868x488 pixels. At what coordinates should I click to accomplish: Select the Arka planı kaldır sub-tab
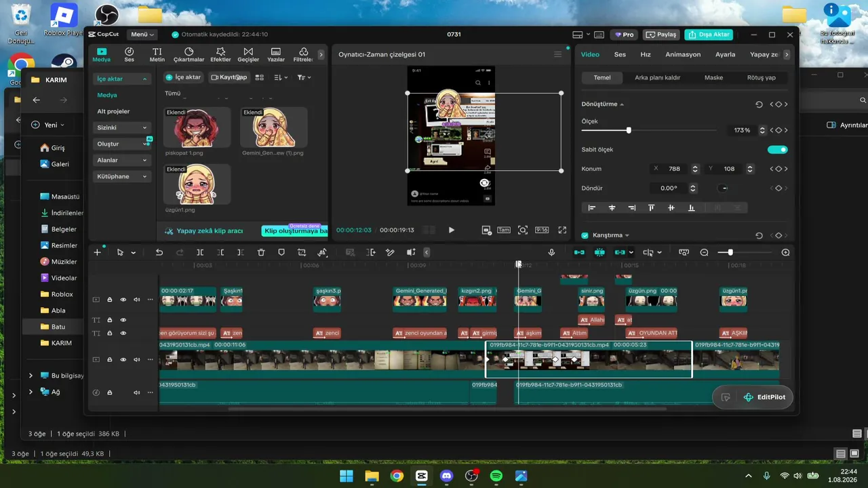[x=657, y=77]
